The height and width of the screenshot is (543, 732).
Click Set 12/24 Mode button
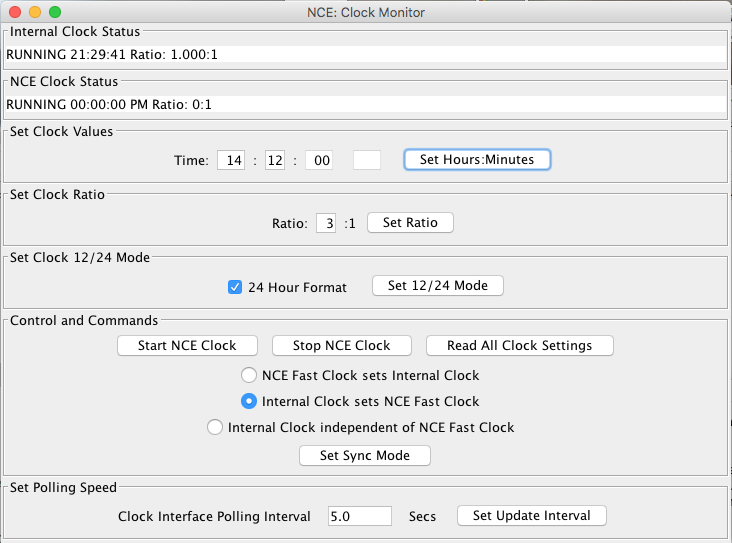[437, 286]
